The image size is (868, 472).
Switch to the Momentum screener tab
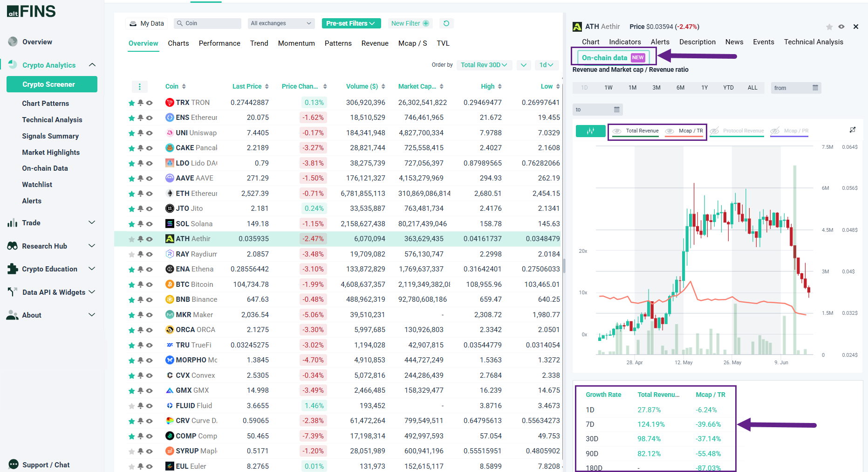click(296, 43)
